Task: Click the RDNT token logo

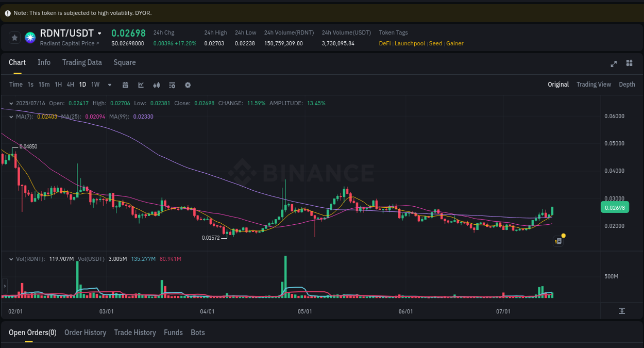Action: [29, 38]
